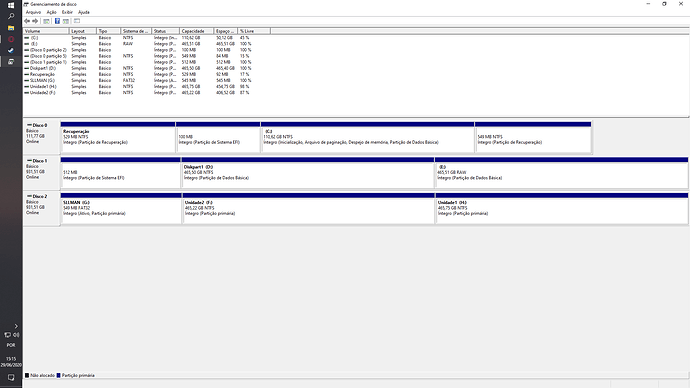Open the notification center icon
The image size is (690, 388).
point(11,377)
